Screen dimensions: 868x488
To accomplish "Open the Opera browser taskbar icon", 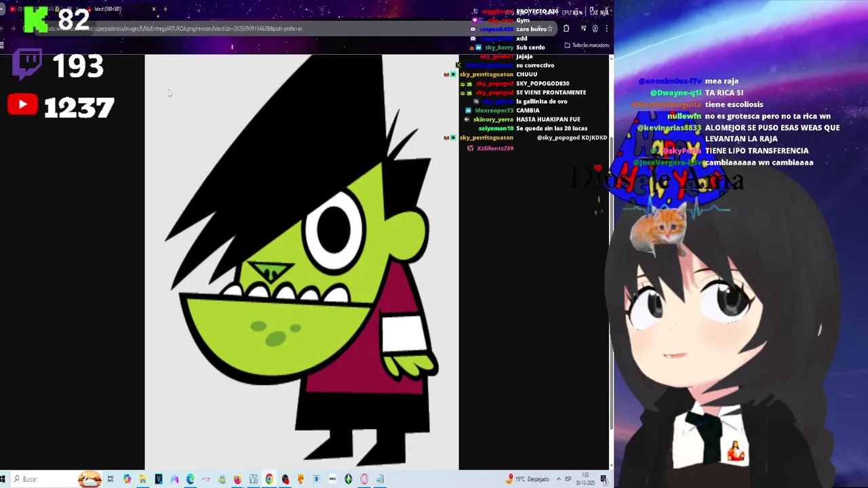I will [364, 479].
